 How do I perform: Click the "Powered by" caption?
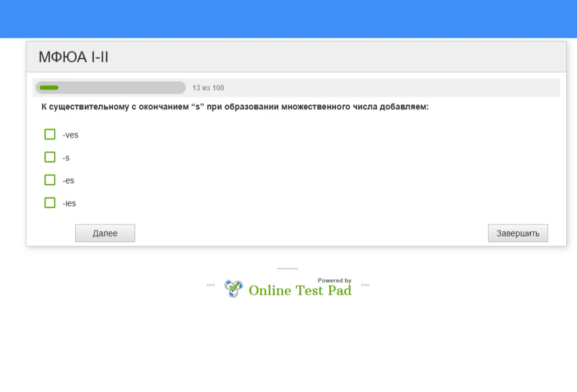[335, 280]
